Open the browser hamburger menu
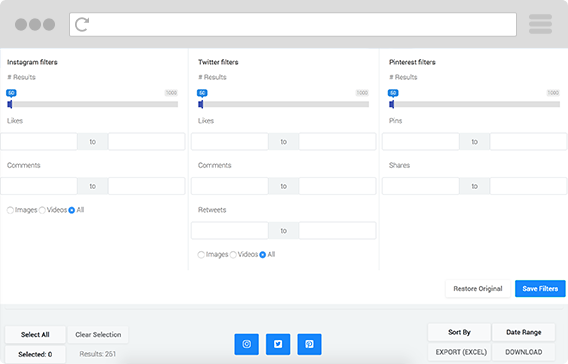 540,24
